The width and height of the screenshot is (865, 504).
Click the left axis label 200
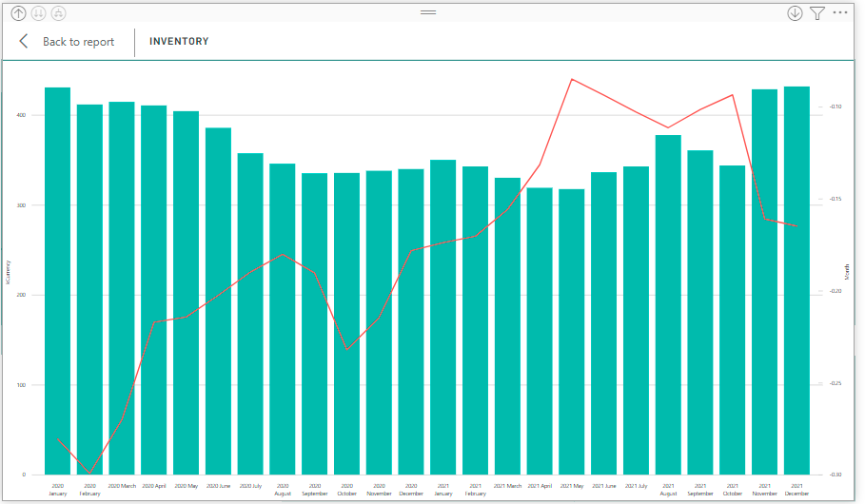click(x=21, y=295)
